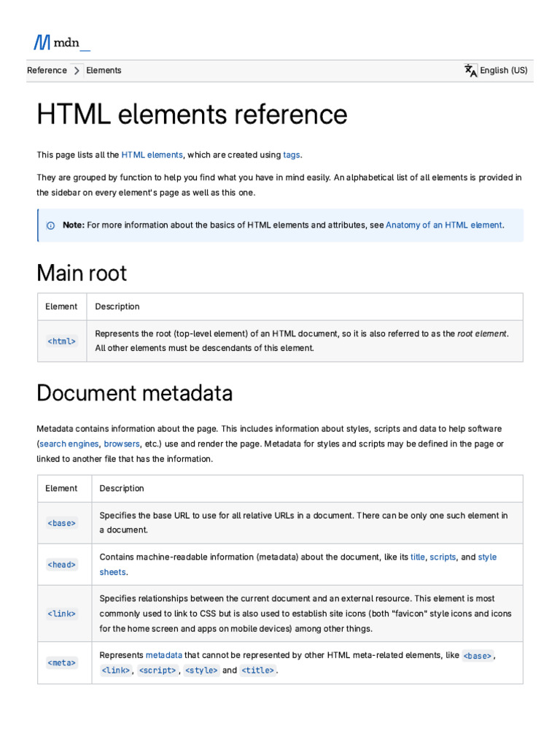Click the <link> element in first column
Image resolution: width=560 pixels, height=747 pixels.
point(61,614)
